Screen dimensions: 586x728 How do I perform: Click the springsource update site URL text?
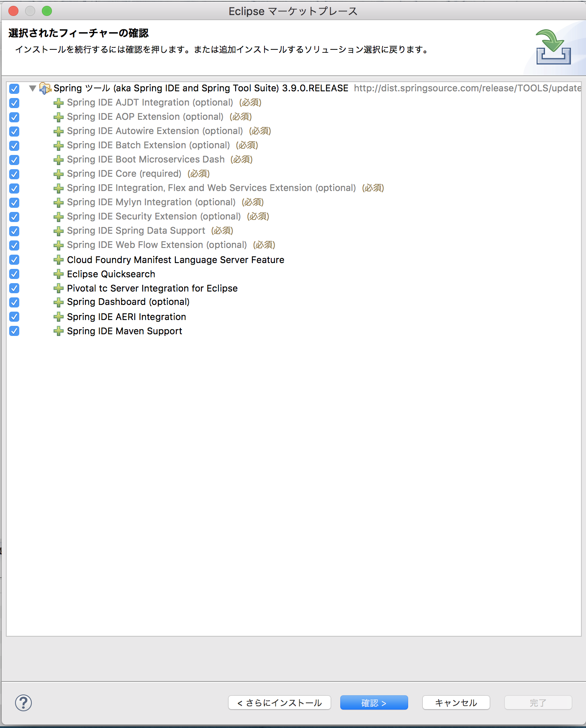(468, 88)
